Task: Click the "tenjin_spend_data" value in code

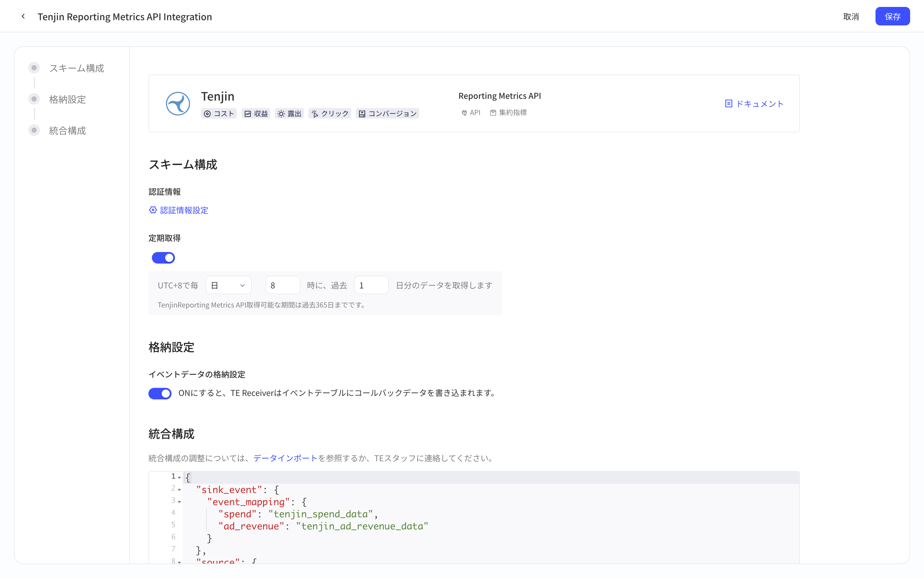Action: point(320,514)
